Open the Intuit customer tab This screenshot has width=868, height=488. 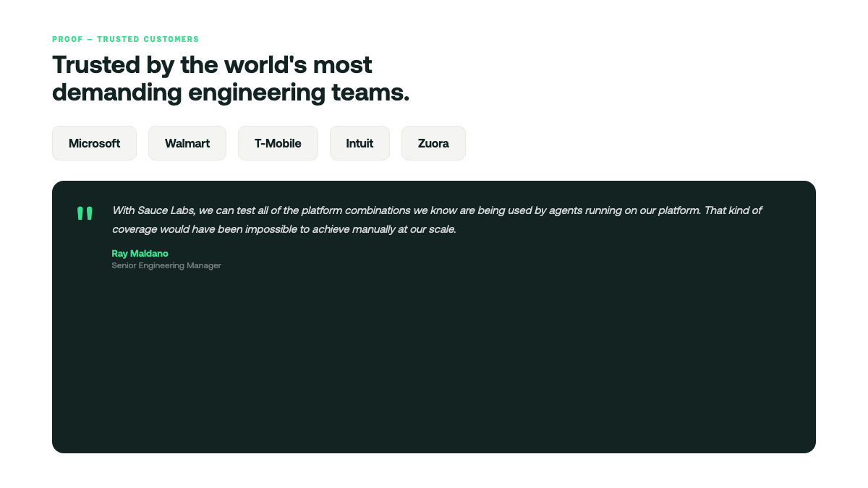(359, 143)
